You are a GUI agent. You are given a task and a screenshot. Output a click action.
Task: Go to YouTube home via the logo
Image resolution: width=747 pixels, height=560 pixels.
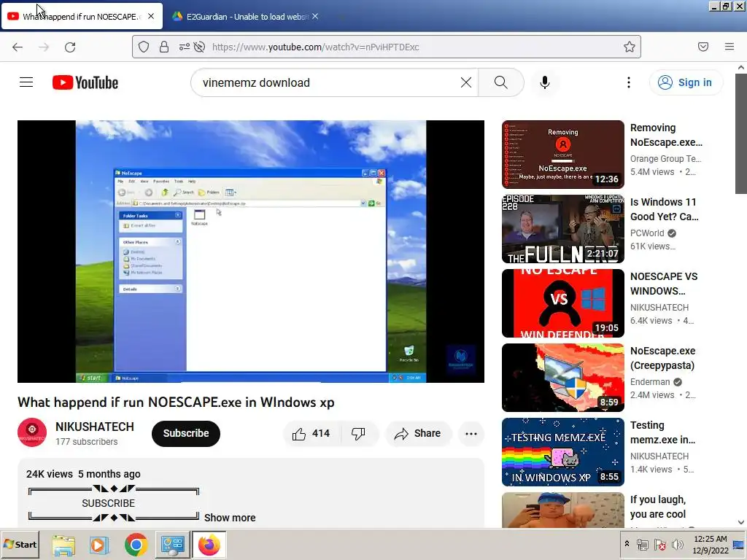(x=85, y=82)
